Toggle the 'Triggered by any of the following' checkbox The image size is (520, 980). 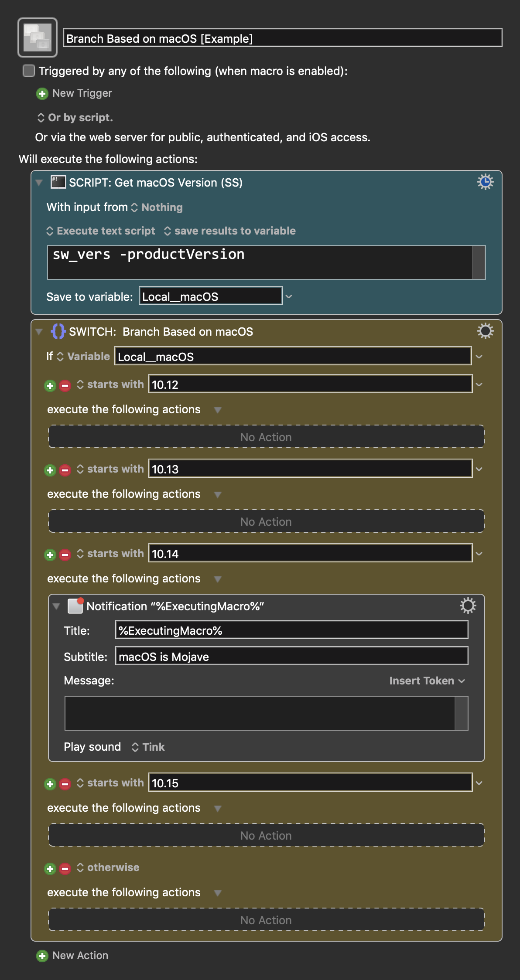(x=29, y=71)
